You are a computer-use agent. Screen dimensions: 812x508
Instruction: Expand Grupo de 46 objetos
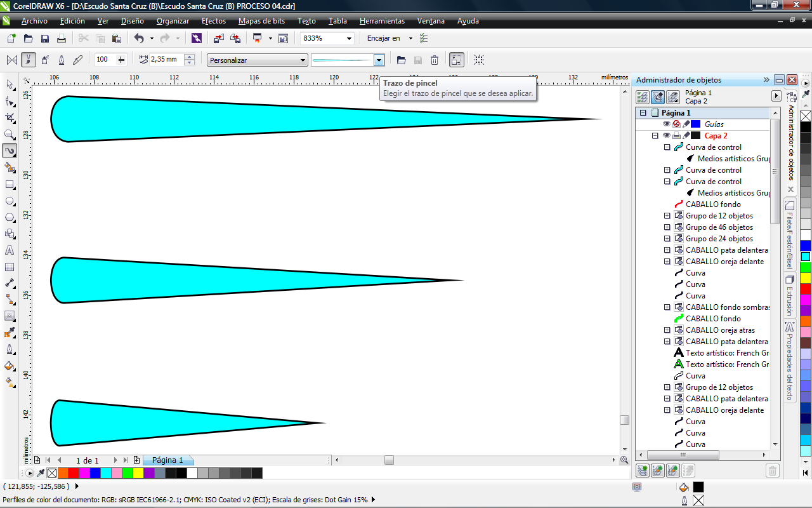(x=667, y=227)
